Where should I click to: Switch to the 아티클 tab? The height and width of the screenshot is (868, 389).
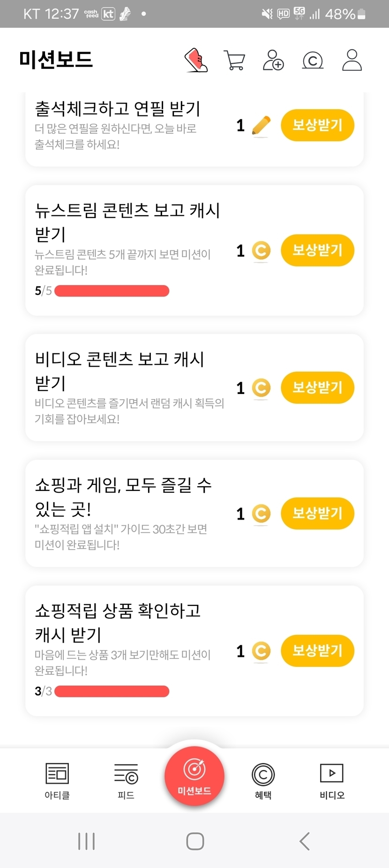pyautogui.click(x=57, y=780)
